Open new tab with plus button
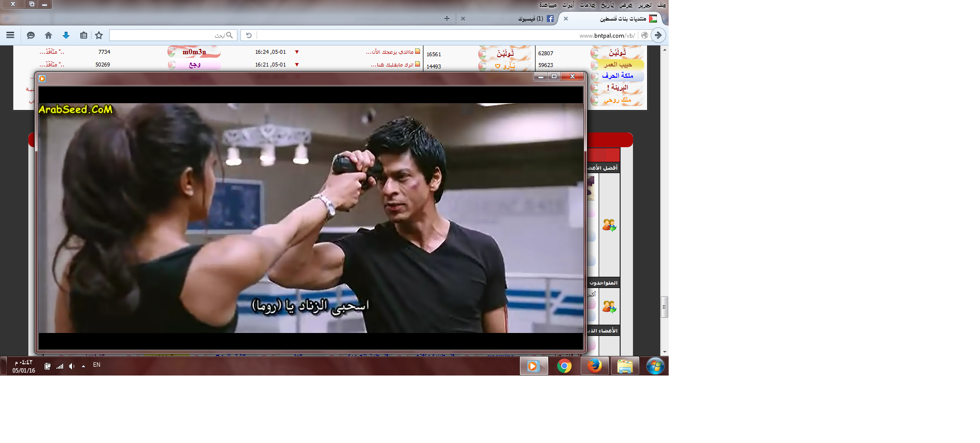Viewport: 980px width, 443px height. click(x=446, y=19)
